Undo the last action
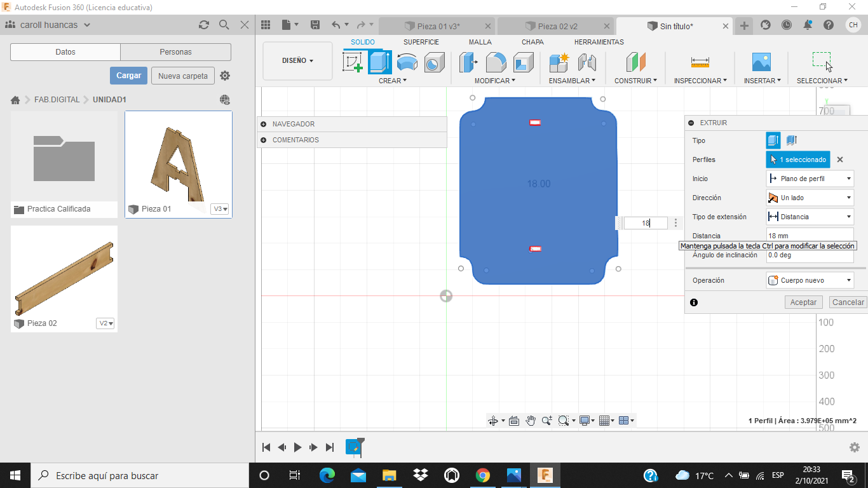868x488 pixels. [x=336, y=25]
